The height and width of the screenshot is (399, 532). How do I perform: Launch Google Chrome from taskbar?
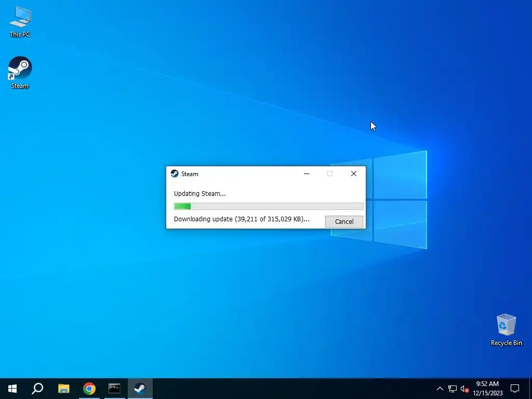point(89,389)
